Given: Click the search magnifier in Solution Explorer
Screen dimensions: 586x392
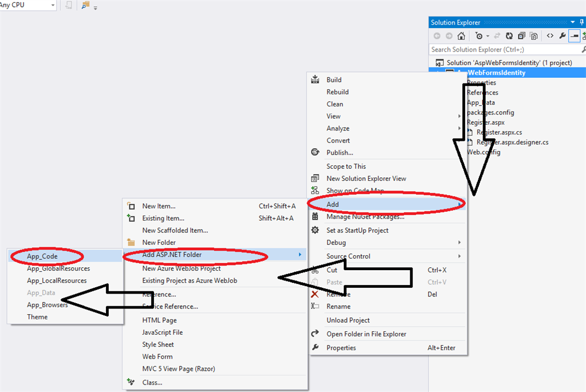Looking at the screenshot, I should pyautogui.click(x=584, y=49).
